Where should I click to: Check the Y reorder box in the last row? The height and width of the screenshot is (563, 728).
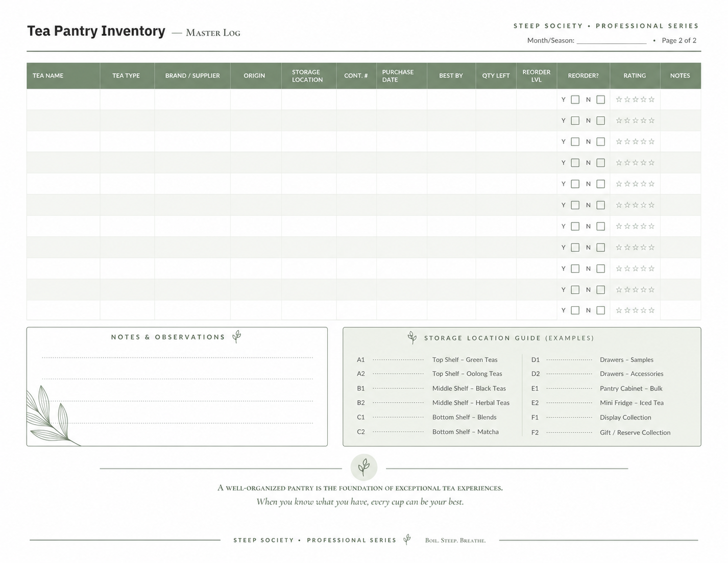click(575, 310)
